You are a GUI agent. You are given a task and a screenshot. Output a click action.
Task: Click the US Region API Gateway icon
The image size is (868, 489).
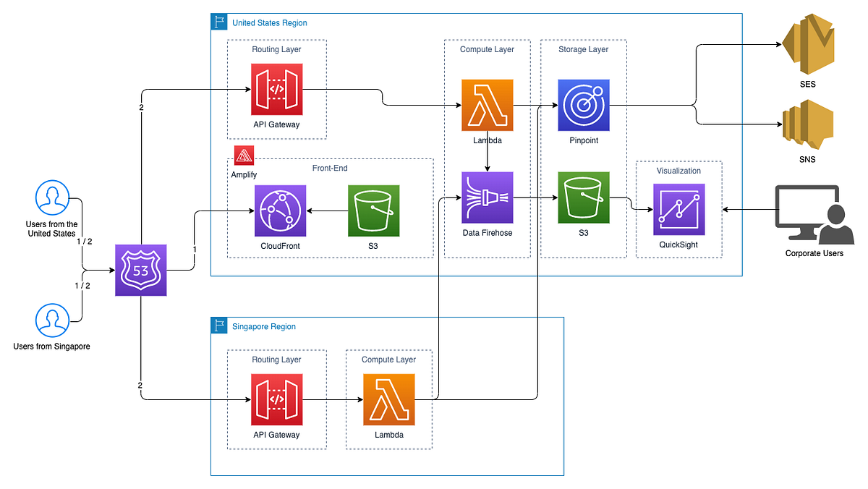pos(276,89)
